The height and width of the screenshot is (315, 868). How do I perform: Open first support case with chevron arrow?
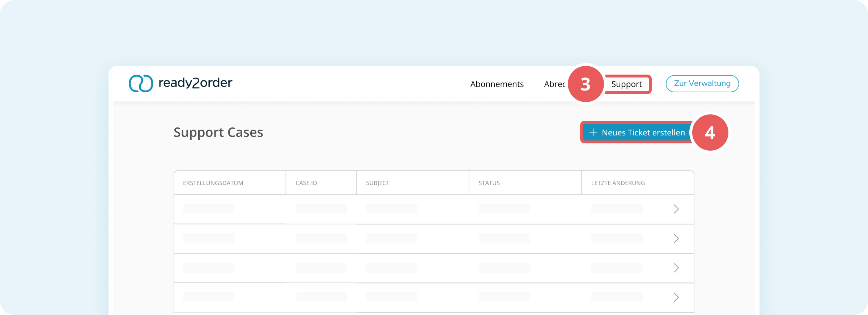(676, 209)
